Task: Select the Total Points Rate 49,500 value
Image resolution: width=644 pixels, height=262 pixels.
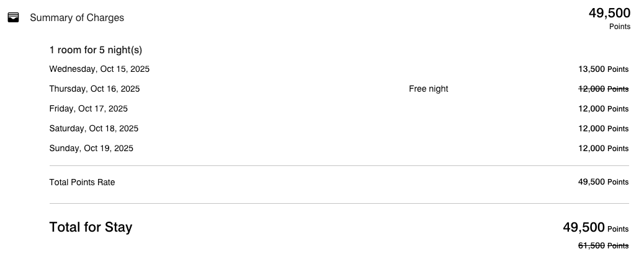Action: 603,182
